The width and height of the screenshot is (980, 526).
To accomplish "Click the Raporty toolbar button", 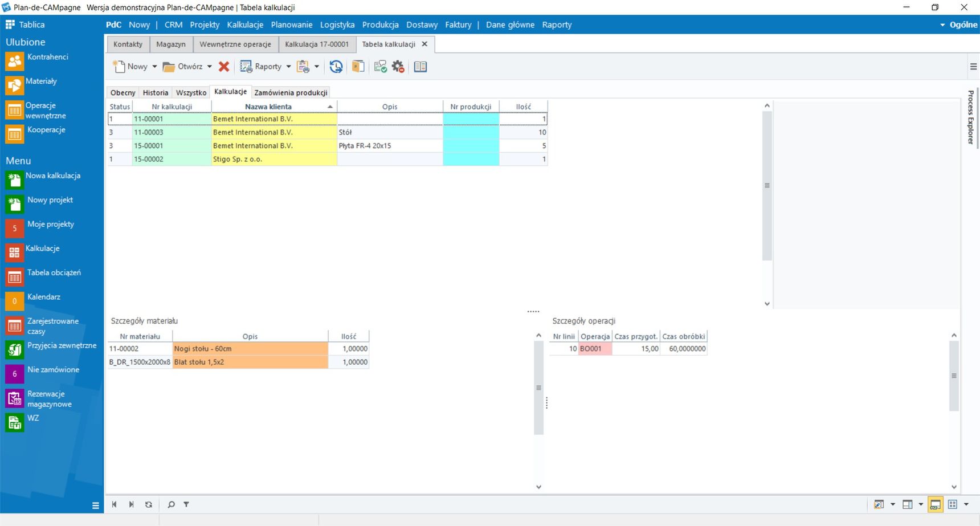I will [261, 67].
